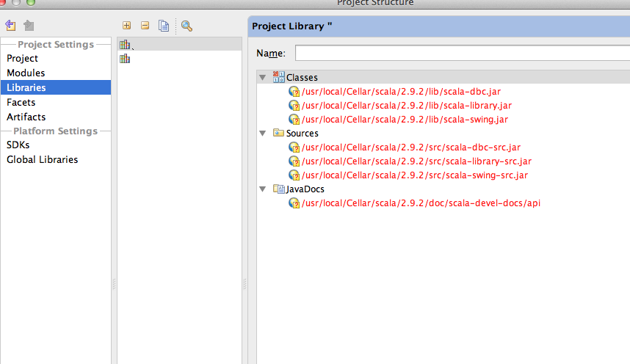Open SDKs platform settings
The width and height of the screenshot is (630, 364).
click(x=18, y=145)
